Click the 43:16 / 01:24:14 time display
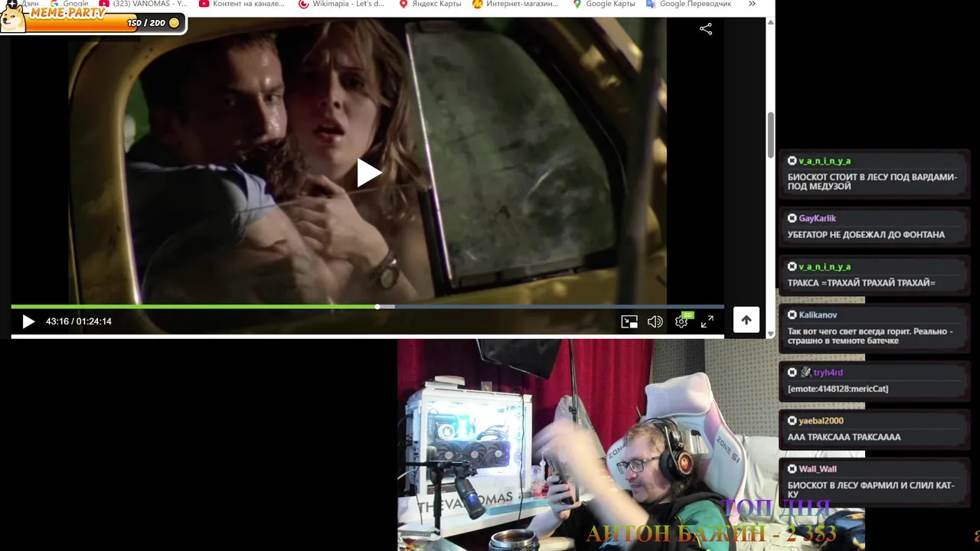 click(79, 321)
